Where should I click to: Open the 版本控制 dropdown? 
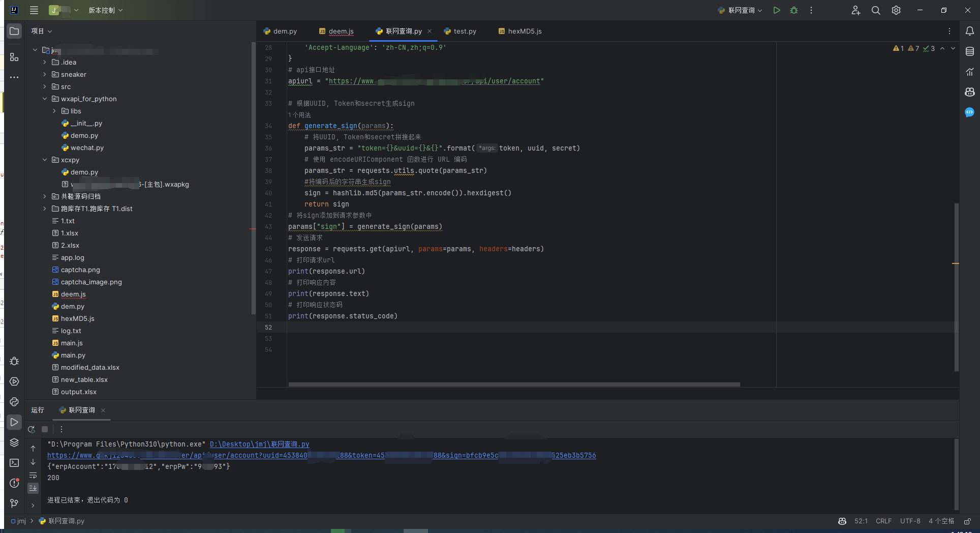pos(106,10)
